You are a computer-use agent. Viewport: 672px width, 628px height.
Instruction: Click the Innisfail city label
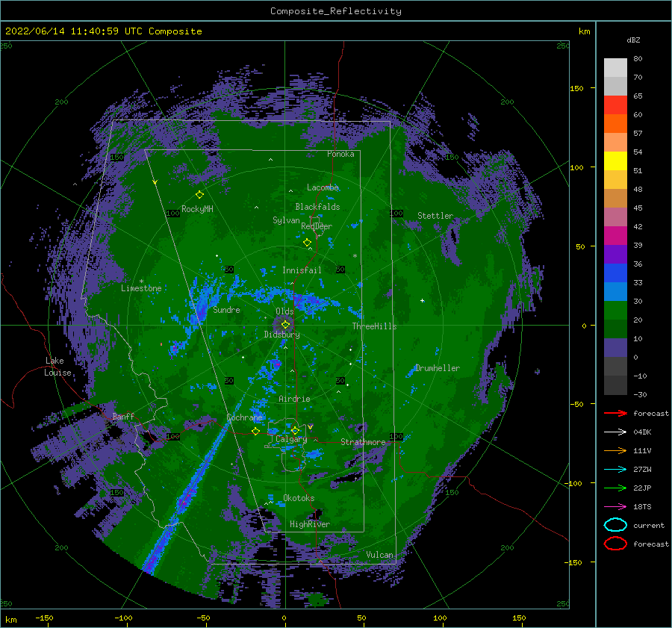tap(302, 270)
